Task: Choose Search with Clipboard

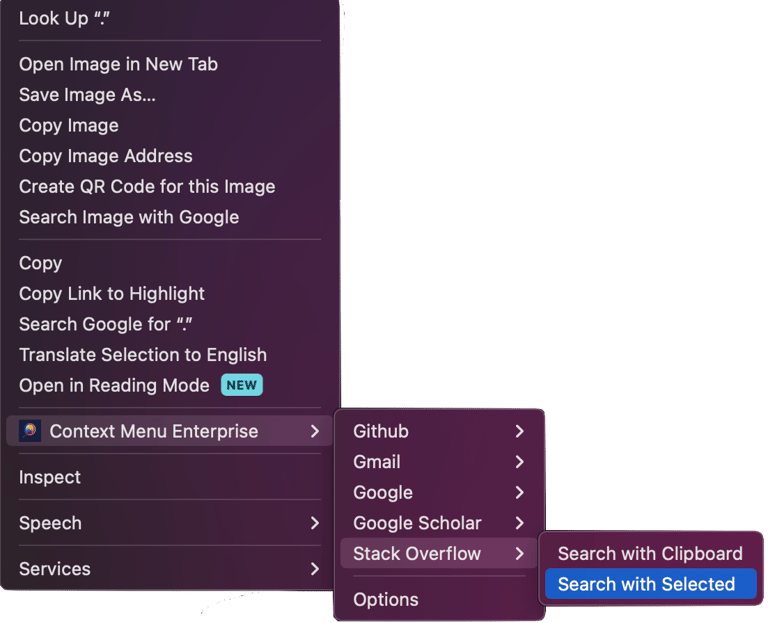Action: [x=651, y=554]
